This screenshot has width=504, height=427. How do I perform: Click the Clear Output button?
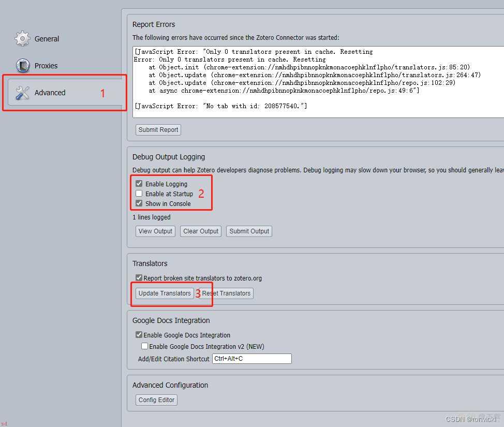(x=201, y=231)
